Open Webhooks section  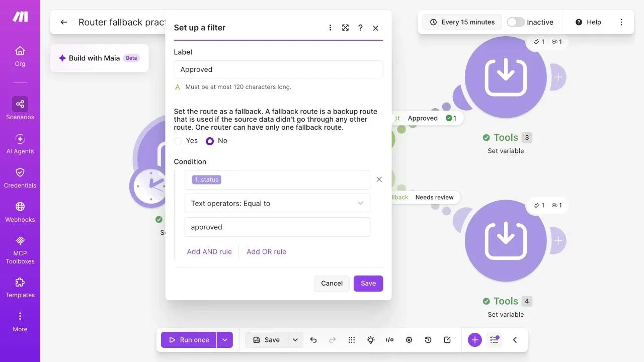tap(20, 212)
